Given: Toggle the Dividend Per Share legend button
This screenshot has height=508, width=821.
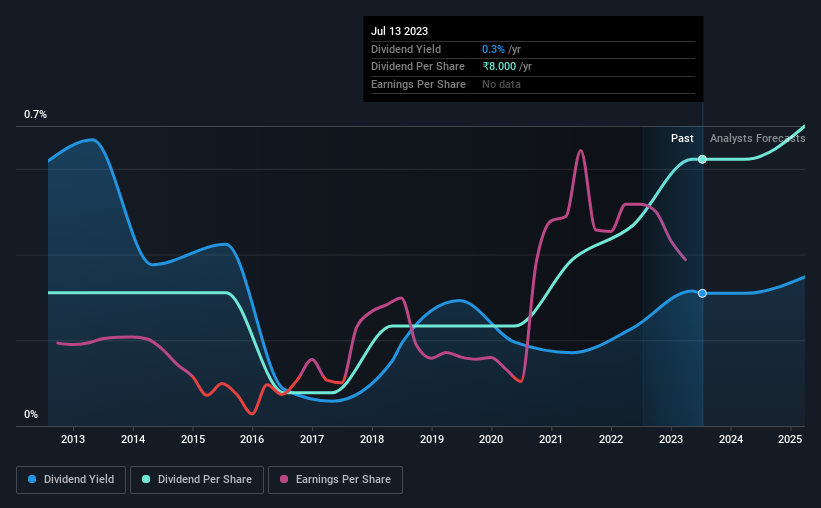Looking at the screenshot, I should 197,480.
